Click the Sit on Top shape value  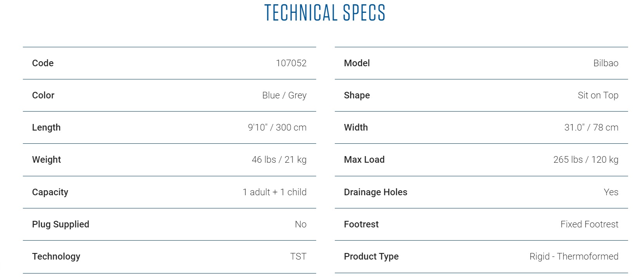(x=598, y=95)
